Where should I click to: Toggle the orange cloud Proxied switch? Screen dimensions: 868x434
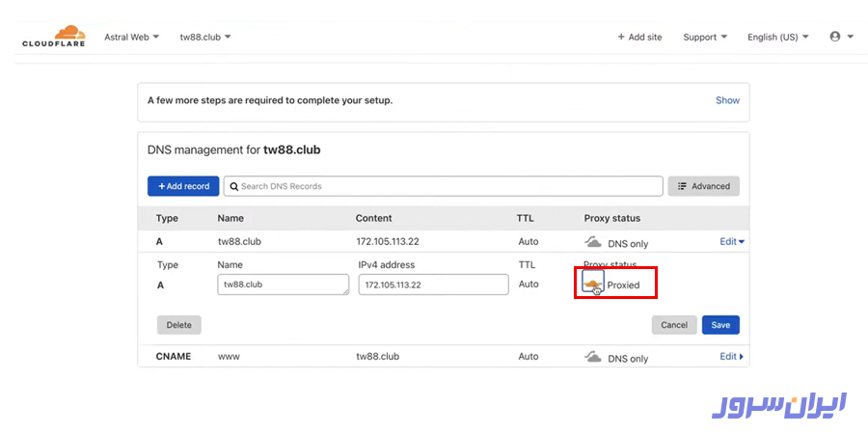click(593, 285)
